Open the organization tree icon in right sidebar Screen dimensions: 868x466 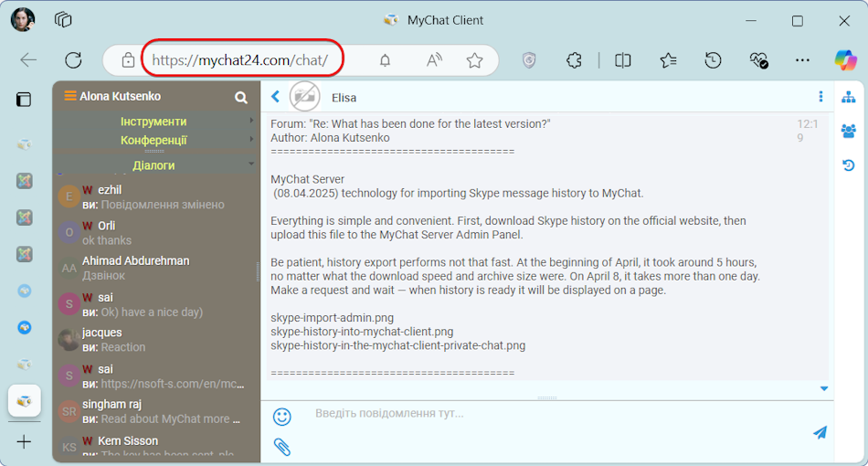point(848,98)
